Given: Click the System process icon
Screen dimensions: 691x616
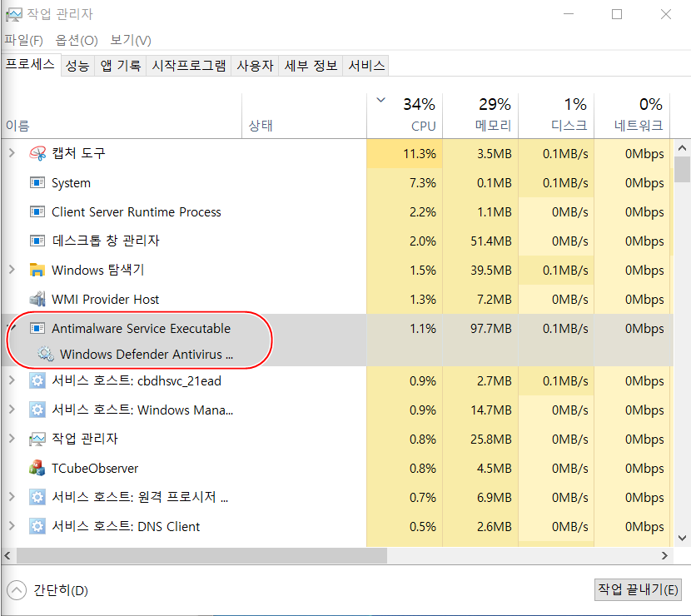Looking at the screenshot, I should 37,182.
